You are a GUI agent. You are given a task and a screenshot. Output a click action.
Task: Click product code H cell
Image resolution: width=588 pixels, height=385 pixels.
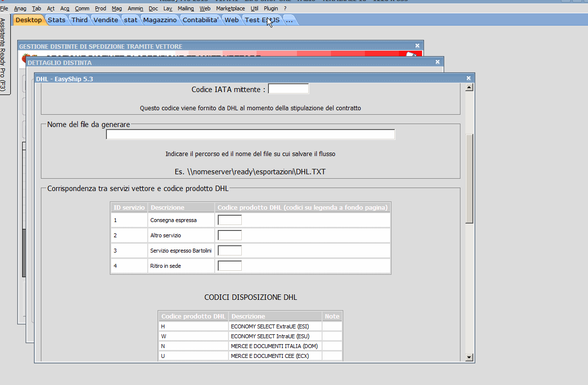click(194, 326)
